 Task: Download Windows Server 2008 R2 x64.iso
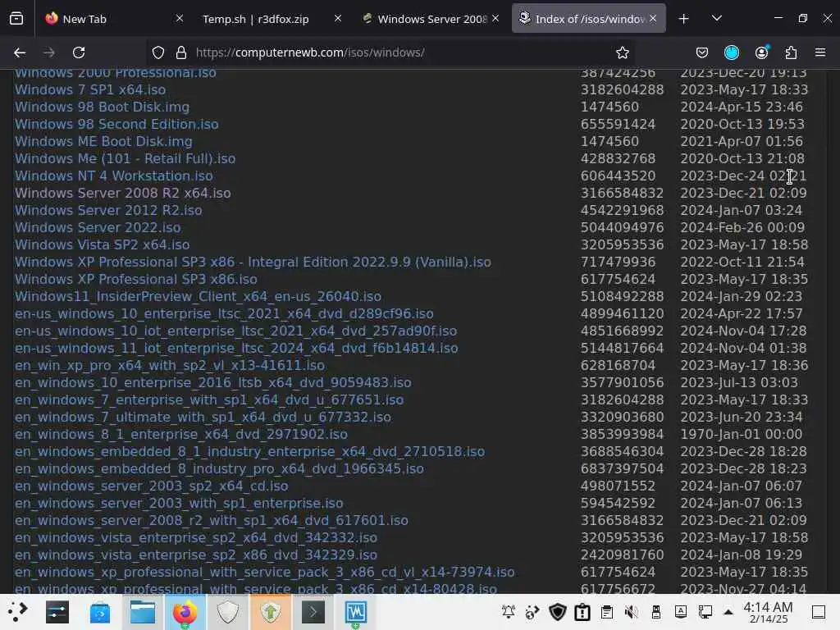pyautogui.click(x=123, y=193)
